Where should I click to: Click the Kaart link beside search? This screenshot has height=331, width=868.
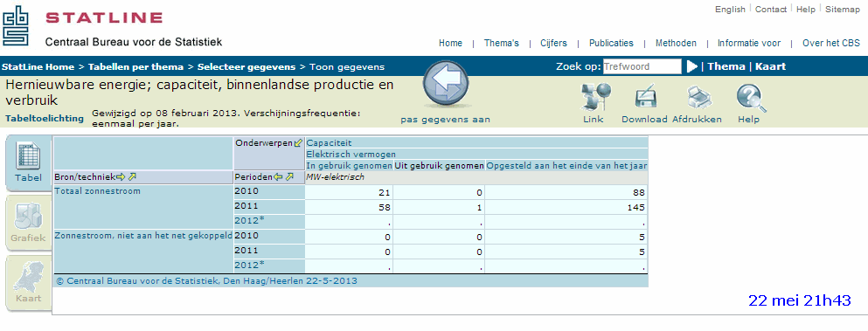point(770,66)
